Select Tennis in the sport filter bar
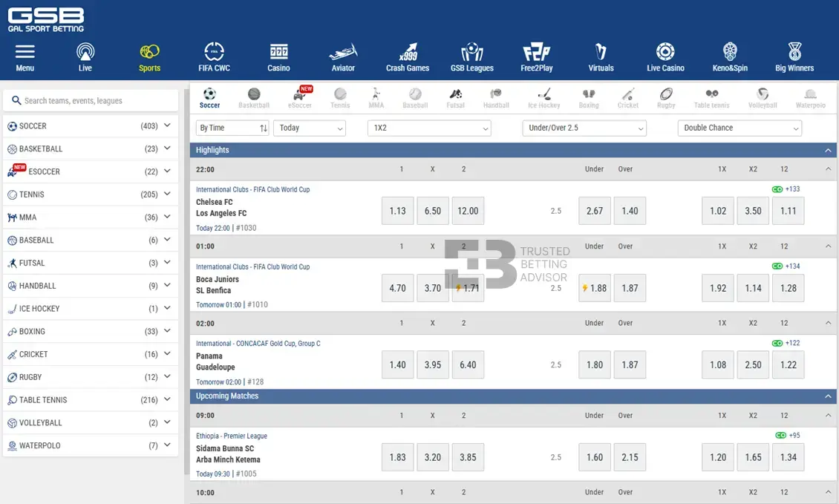 [340, 99]
